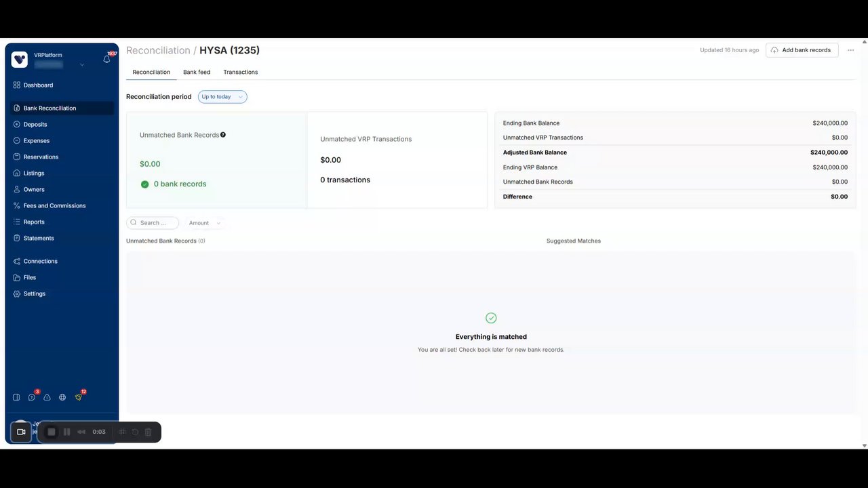Click the Deposits sidebar icon
Screen dimensions: 868x488
(17, 125)
